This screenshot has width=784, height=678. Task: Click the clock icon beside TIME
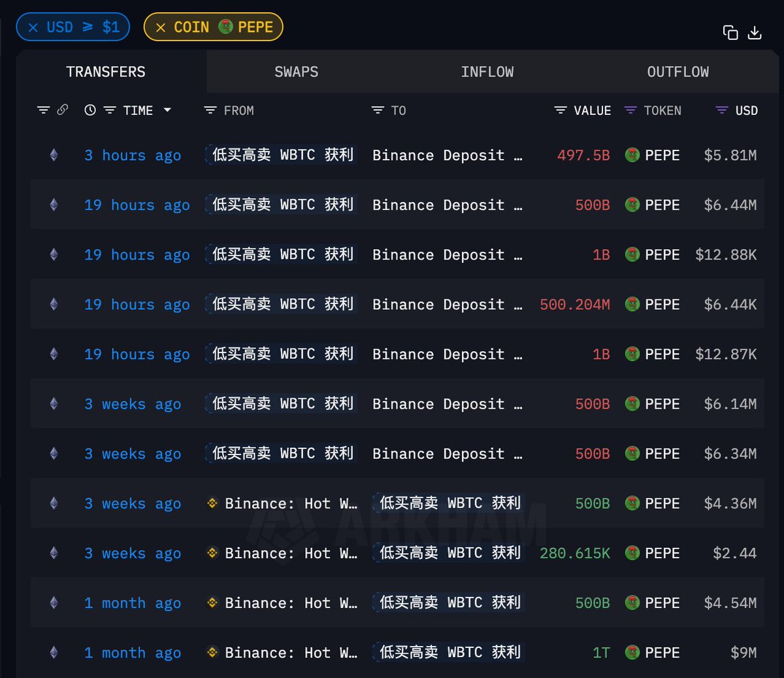[x=90, y=110]
